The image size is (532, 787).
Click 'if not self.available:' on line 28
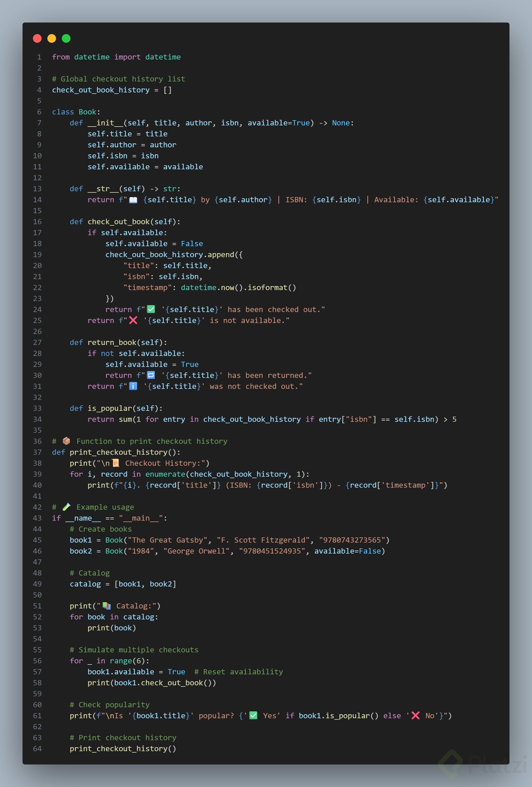point(136,353)
